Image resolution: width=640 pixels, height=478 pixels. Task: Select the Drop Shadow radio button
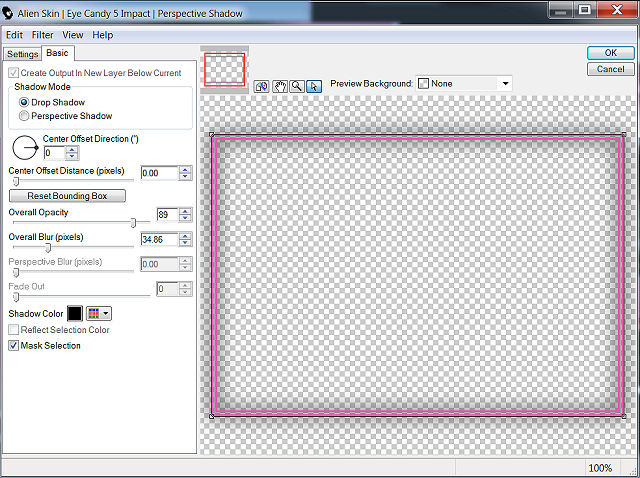pyautogui.click(x=24, y=102)
